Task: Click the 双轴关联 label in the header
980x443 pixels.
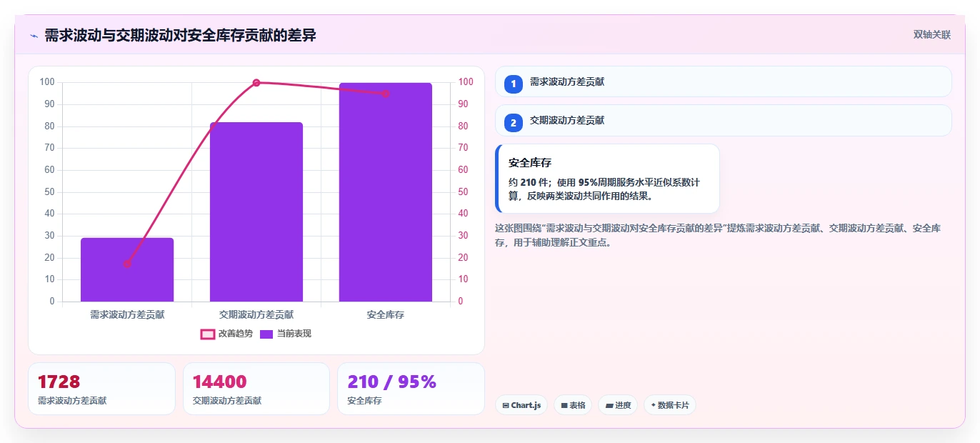Action: pos(931,34)
